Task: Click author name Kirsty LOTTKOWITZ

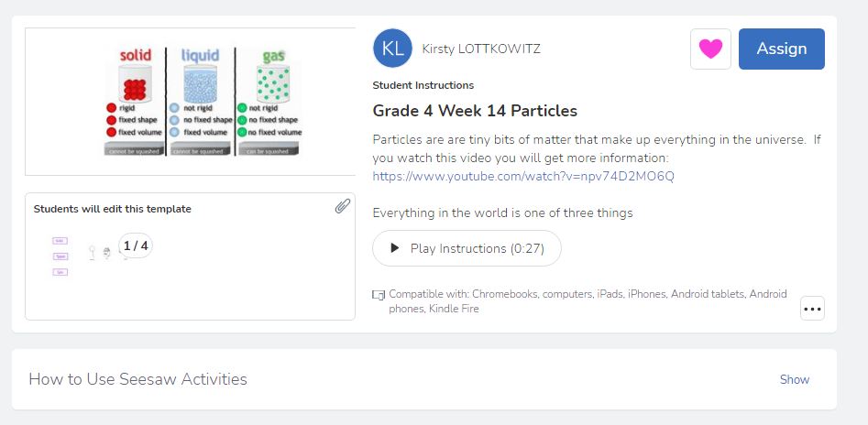Action: (481, 49)
